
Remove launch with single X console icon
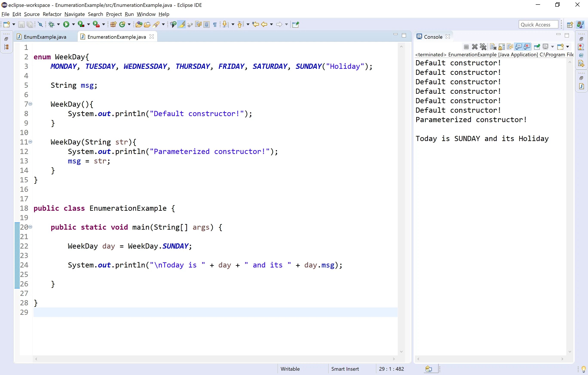tap(475, 47)
